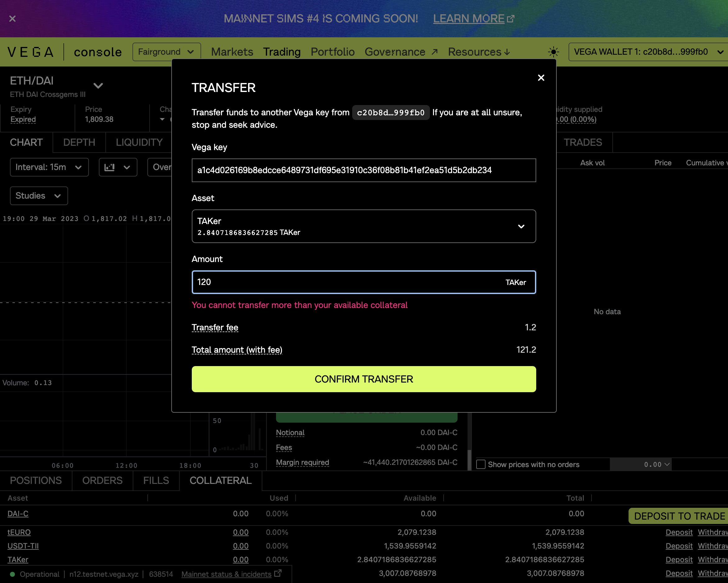Image resolution: width=728 pixels, height=583 pixels.
Task: Navigate to the Portfolio page
Action: click(332, 52)
